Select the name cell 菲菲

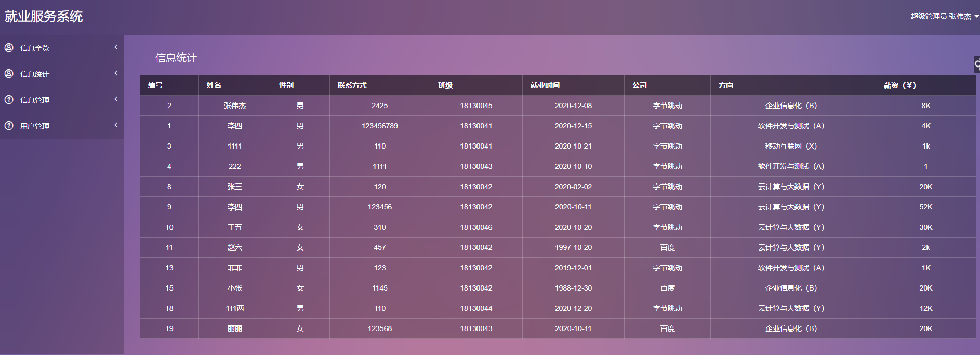235,268
